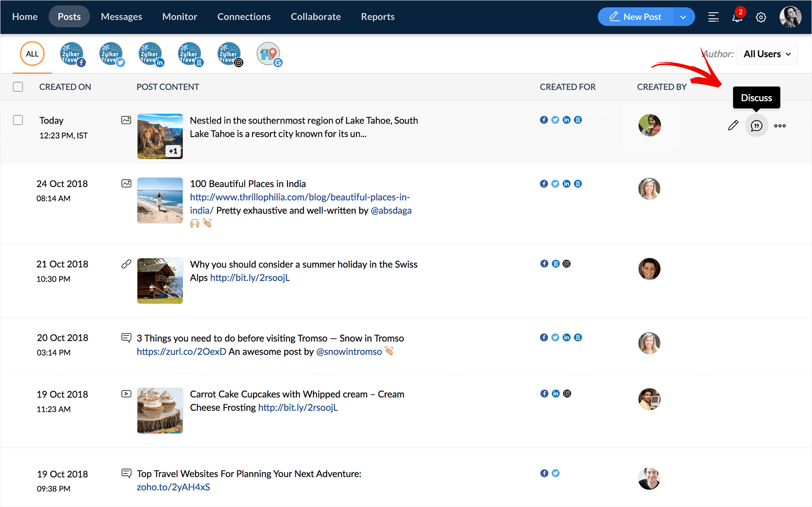Click the list menu icon beside New Post
The image size is (812, 507).
[x=713, y=17]
